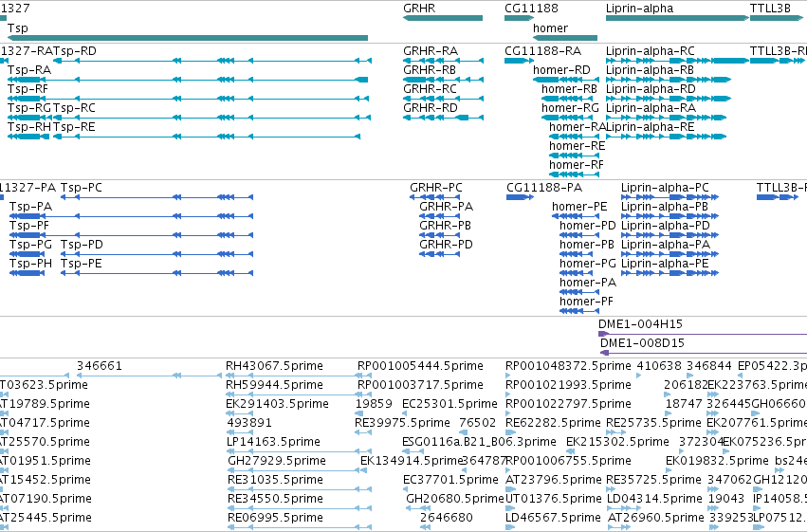Click transcript label Tsp-RE
Screen dimensions: 807x532
pos(74,127)
